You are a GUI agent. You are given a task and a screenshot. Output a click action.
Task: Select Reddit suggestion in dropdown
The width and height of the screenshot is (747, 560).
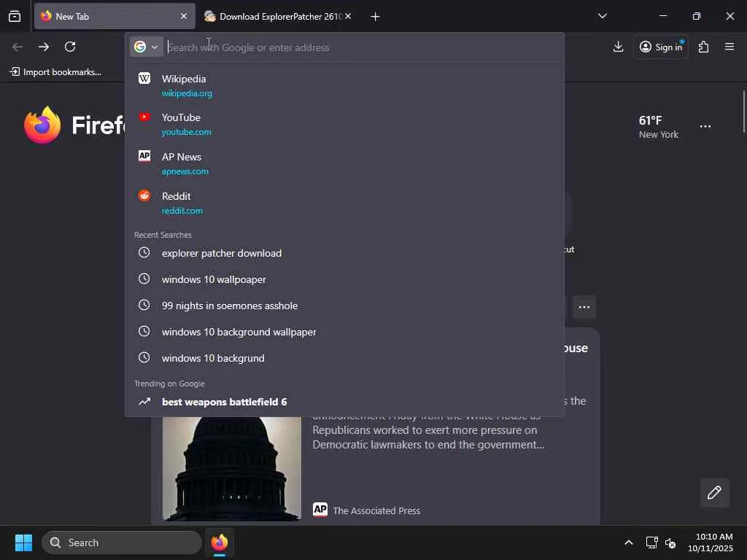tap(344, 203)
